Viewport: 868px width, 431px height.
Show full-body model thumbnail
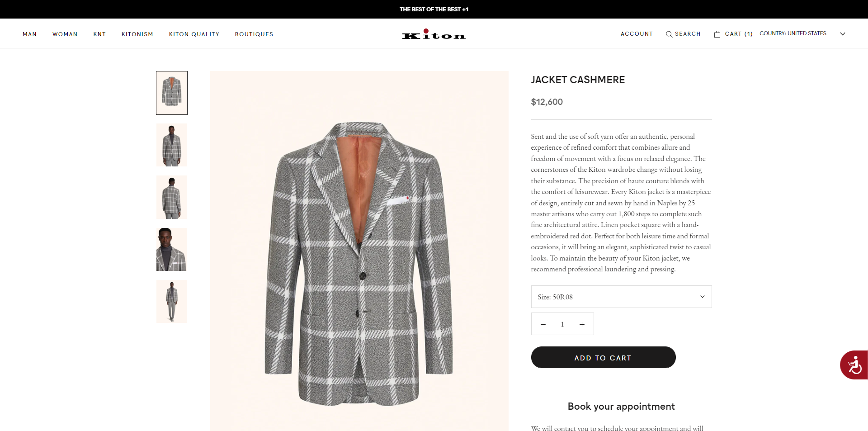(172, 301)
